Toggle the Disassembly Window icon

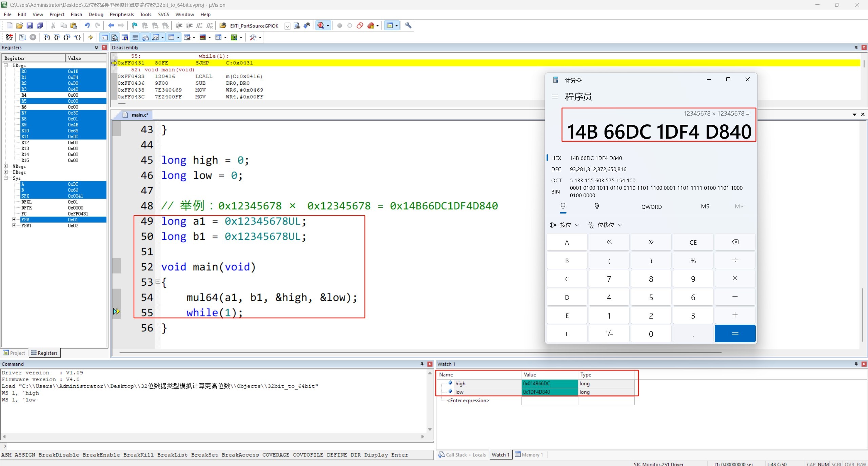pos(115,37)
